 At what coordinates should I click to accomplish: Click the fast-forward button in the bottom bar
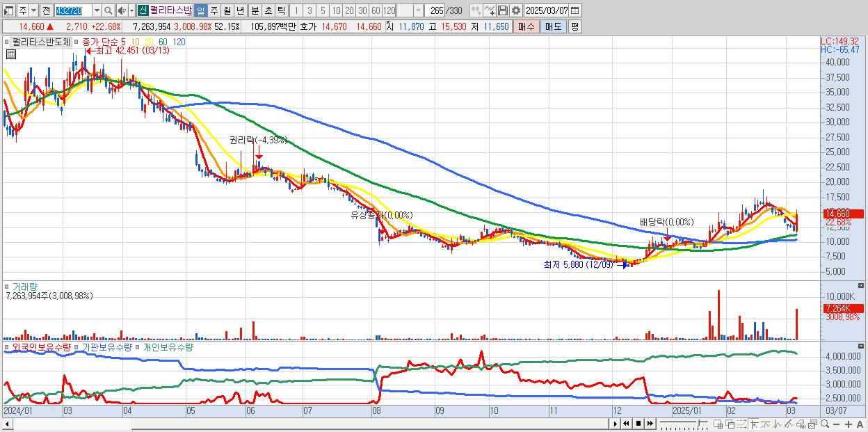click(650, 424)
